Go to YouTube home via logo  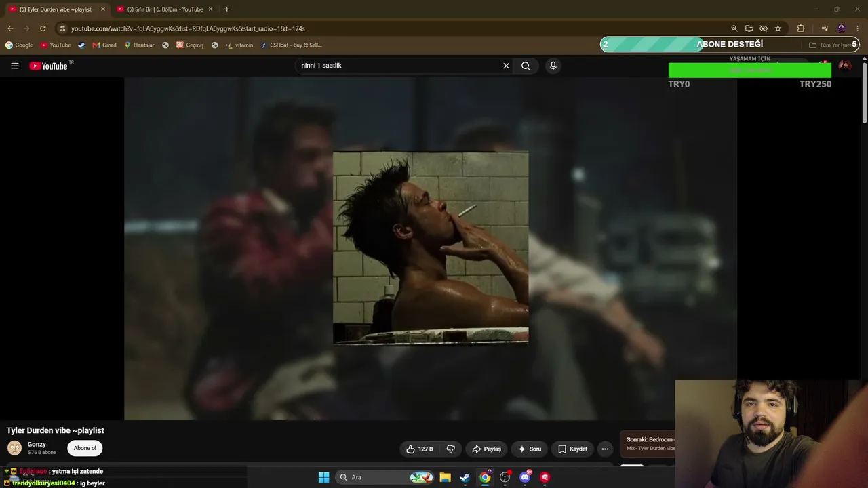[49, 66]
